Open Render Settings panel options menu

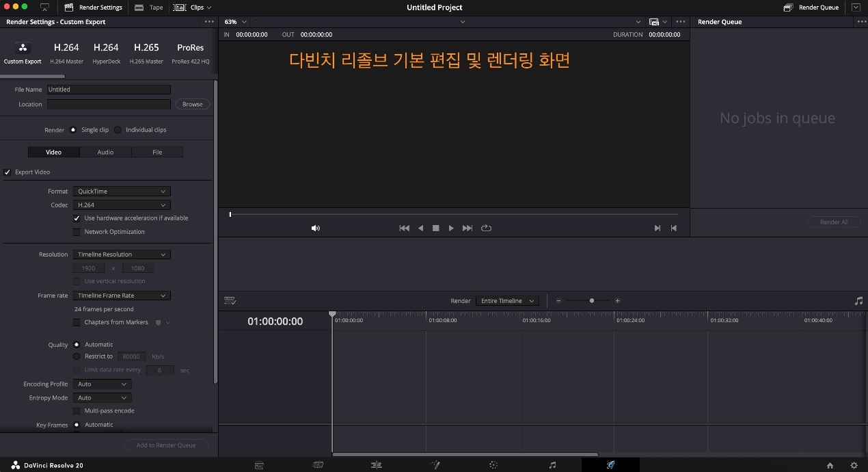209,22
